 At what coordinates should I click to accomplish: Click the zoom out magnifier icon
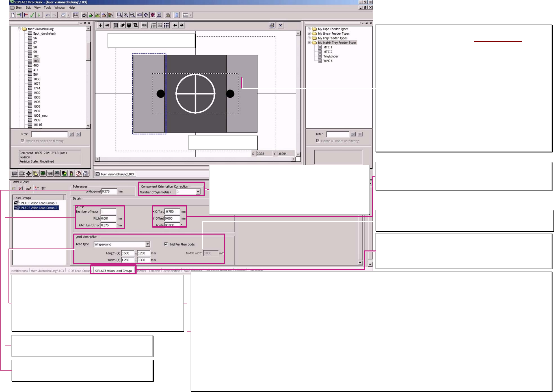coord(133,15)
